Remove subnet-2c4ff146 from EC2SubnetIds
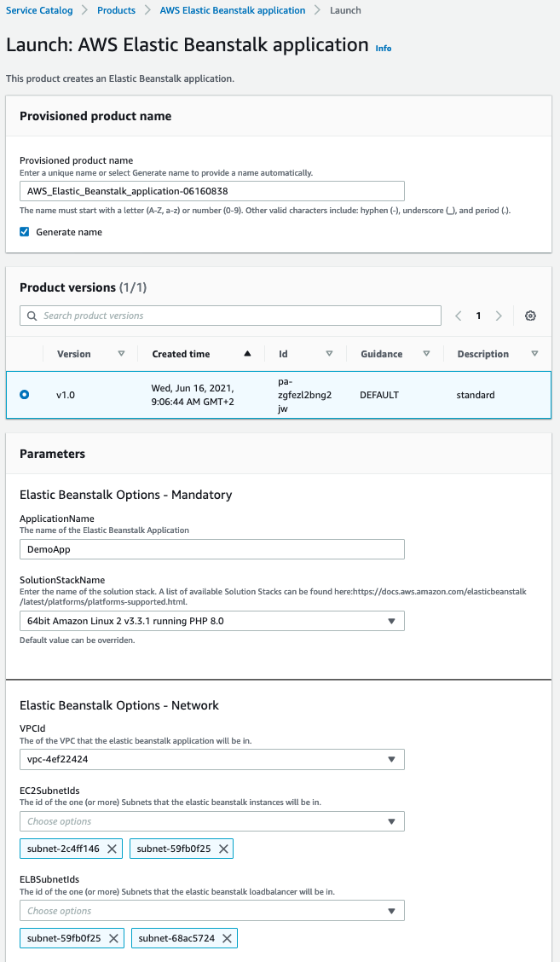 coord(112,849)
